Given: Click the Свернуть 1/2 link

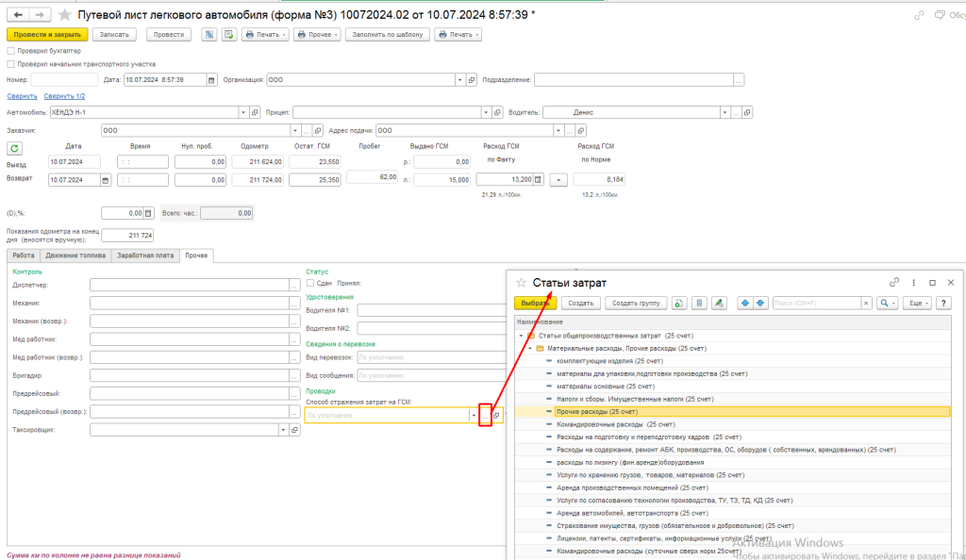Looking at the screenshot, I should pyautogui.click(x=65, y=96).
